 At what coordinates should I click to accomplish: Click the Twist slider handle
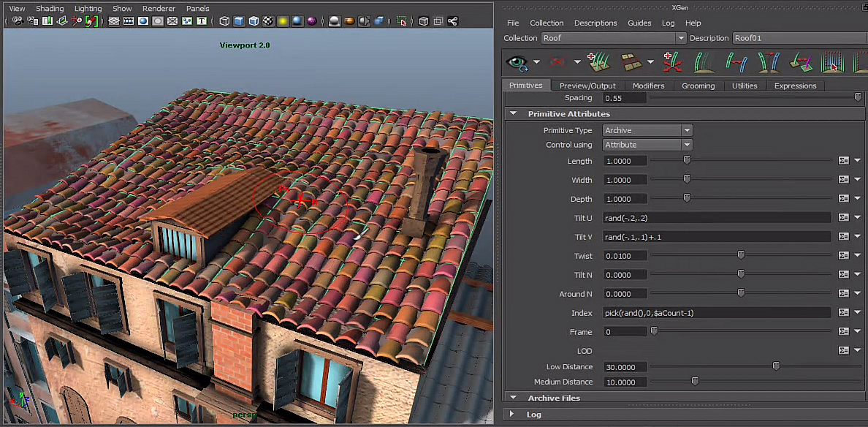741,256
